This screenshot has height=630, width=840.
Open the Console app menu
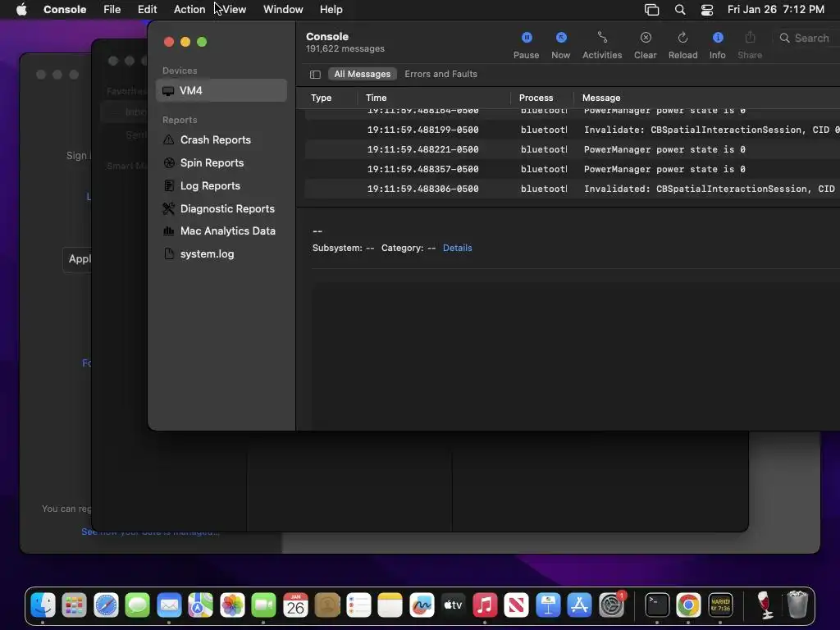pyautogui.click(x=65, y=9)
